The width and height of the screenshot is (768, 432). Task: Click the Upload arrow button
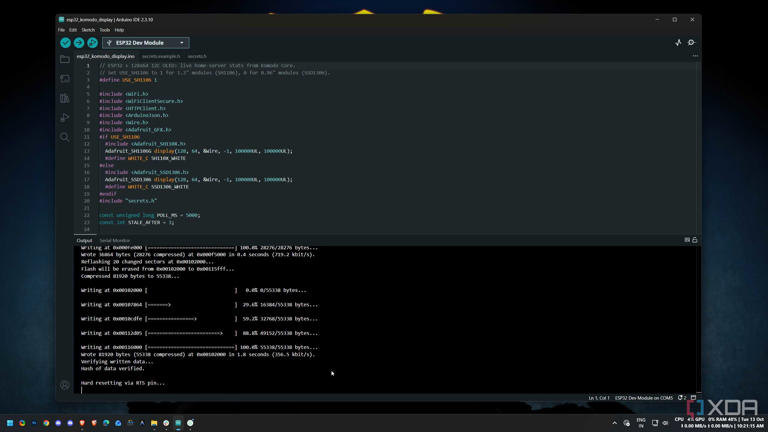pos(79,43)
